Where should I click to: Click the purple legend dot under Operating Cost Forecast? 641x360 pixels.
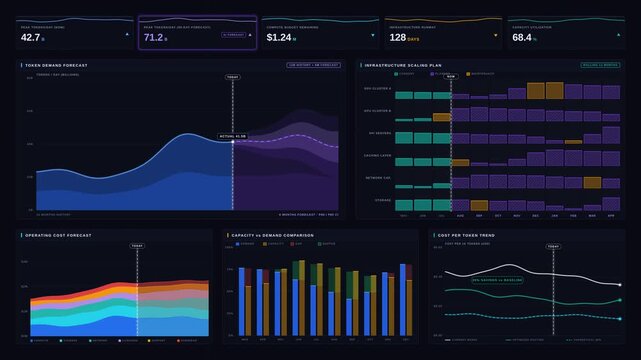pyautogui.click(x=119, y=340)
